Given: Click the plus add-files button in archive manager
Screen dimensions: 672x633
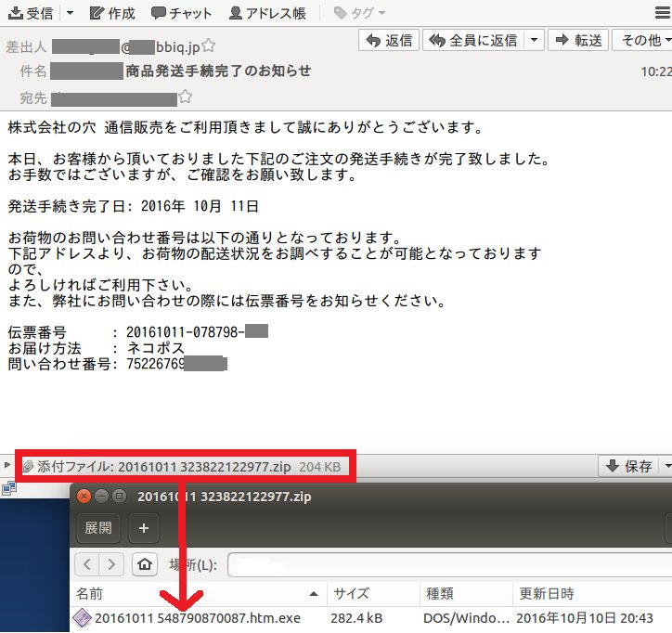Looking at the screenshot, I should pos(144,527).
